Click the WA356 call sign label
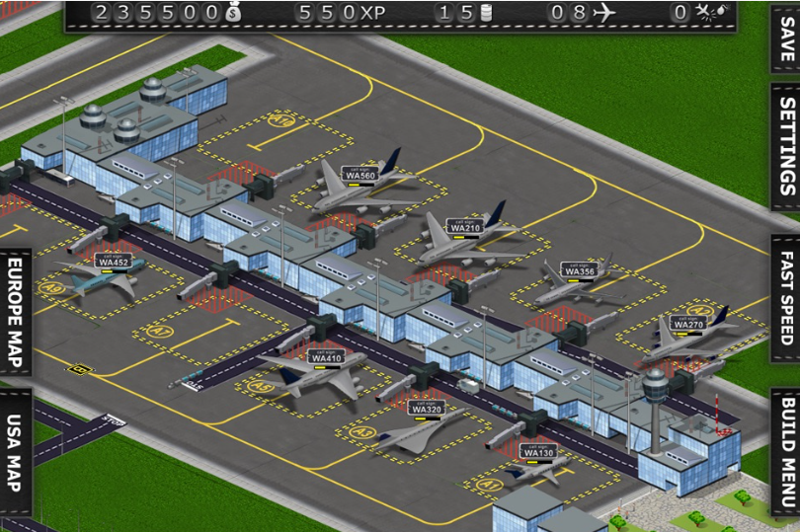Image resolution: width=800 pixels, height=532 pixels. (578, 270)
